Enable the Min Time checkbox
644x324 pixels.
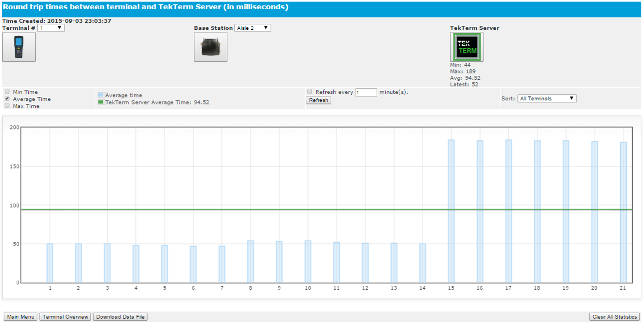point(8,92)
